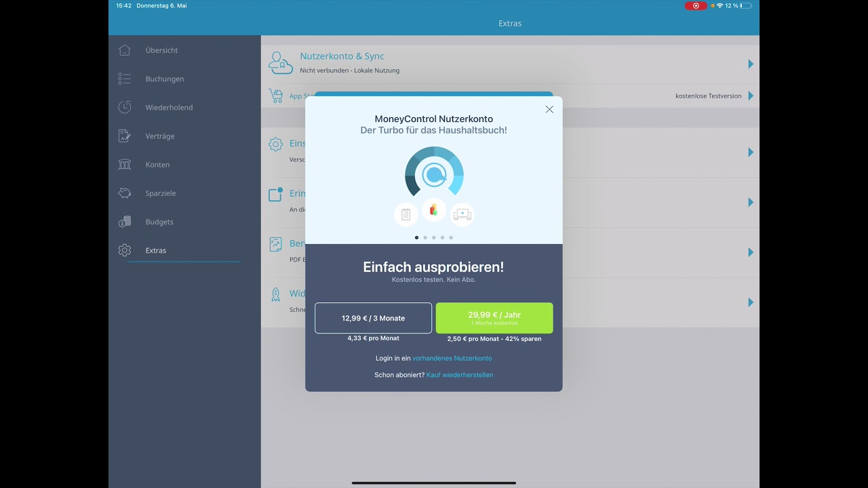Tap the devices sync icon in the popup illustration

462,215
